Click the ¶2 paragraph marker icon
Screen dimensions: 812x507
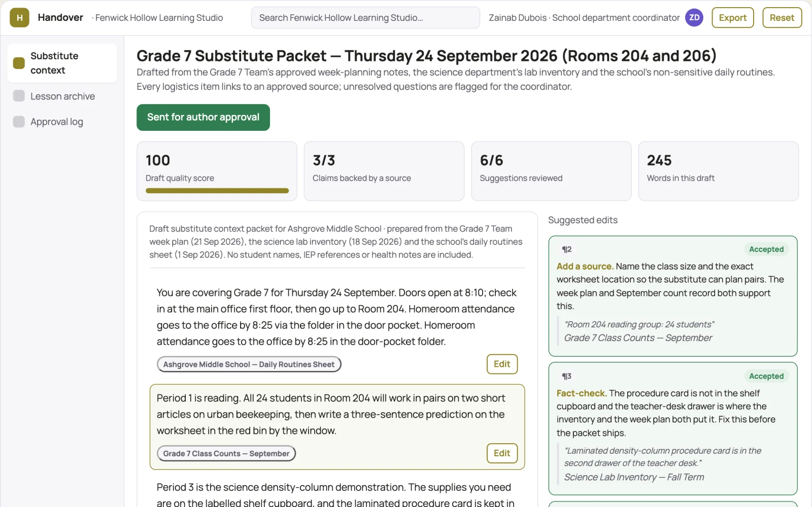coord(566,249)
